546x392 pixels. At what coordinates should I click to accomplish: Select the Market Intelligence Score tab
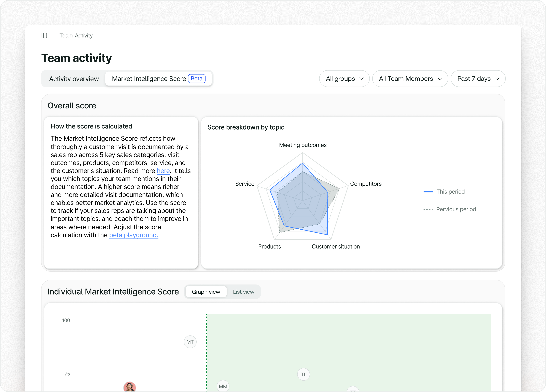pyautogui.click(x=158, y=79)
